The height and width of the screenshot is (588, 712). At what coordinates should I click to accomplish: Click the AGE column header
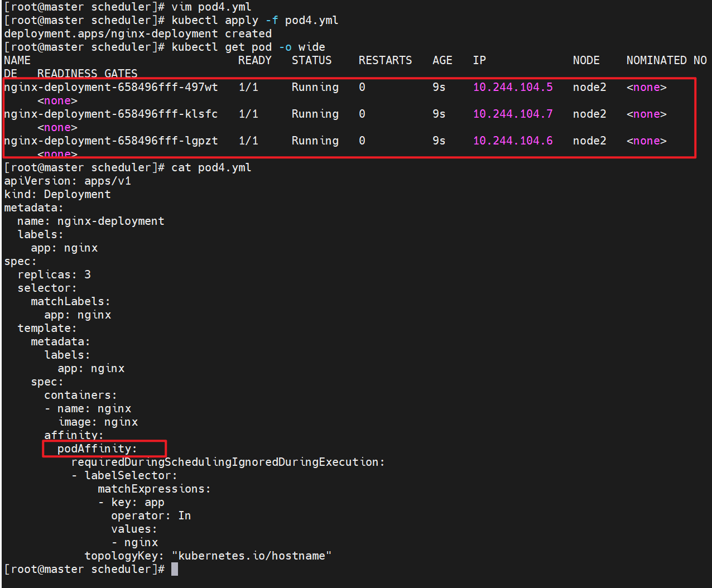(x=442, y=60)
